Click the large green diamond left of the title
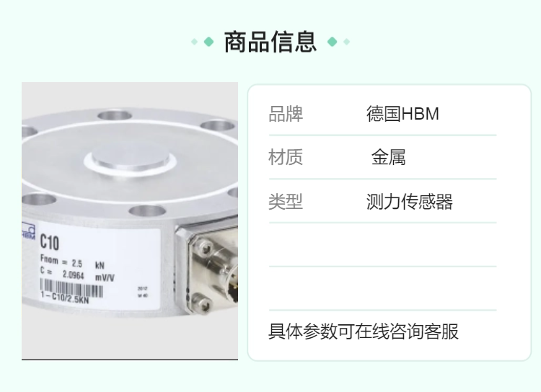This screenshot has width=541, height=392. pos(208,42)
